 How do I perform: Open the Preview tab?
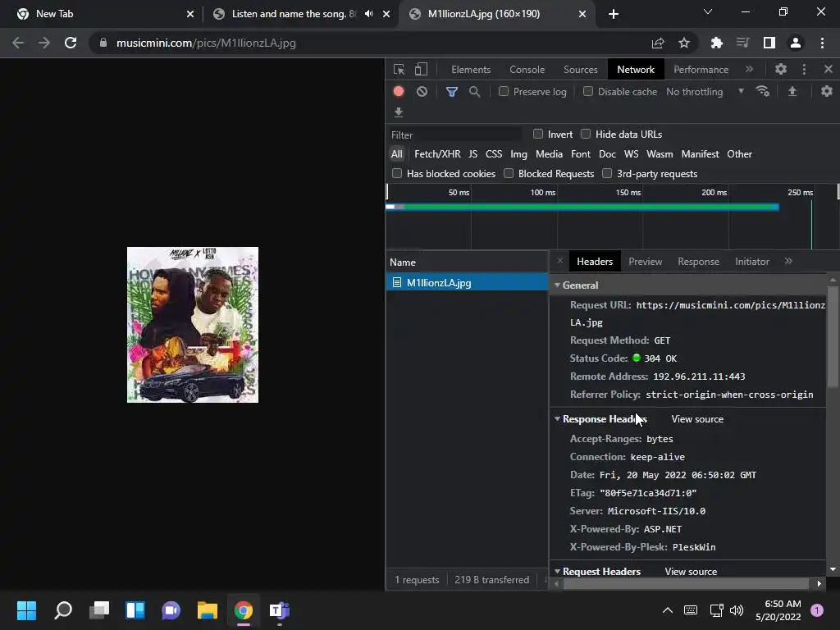pyautogui.click(x=645, y=262)
